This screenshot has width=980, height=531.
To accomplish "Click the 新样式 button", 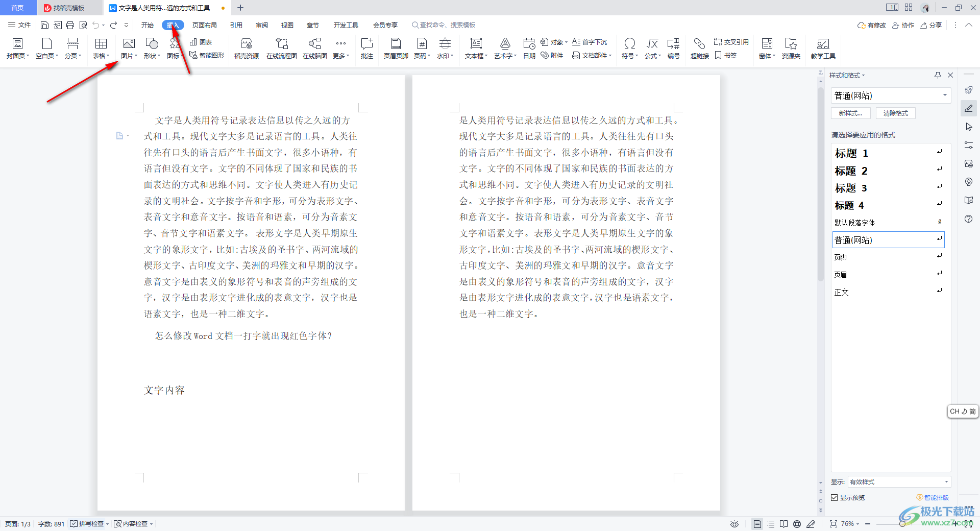I will click(x=851, y=113).
